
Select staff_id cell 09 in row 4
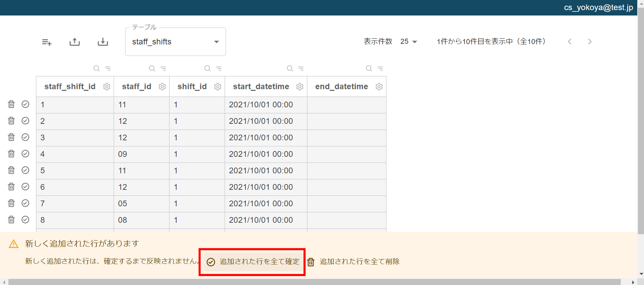coord(141,154)
